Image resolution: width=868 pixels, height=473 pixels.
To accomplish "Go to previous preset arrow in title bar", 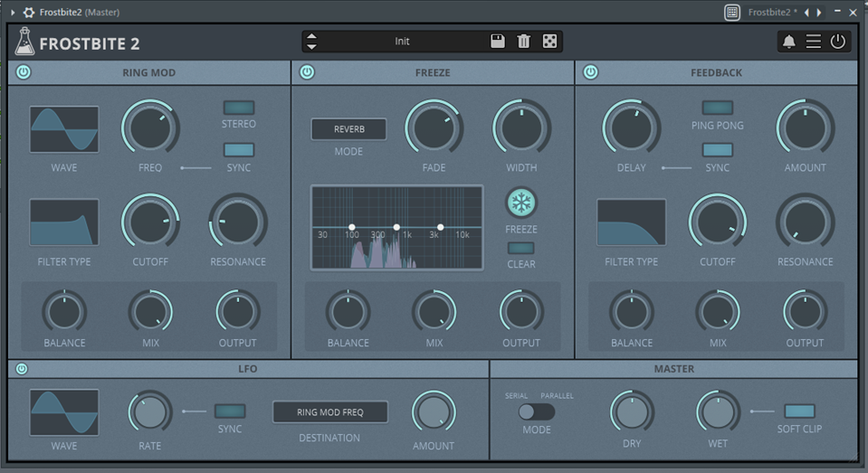I will click(806, 12).
